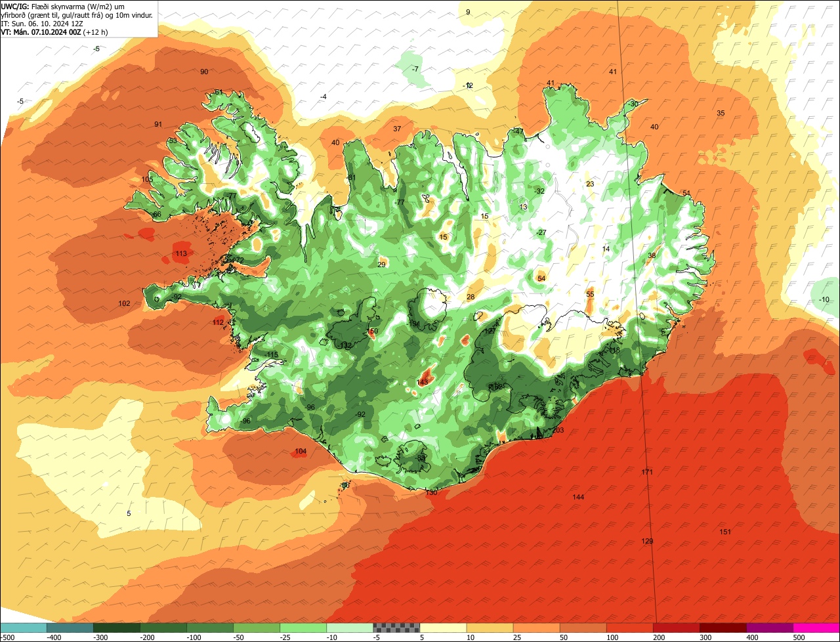This screenshot has width=840, height=642.
Task: Select the -47 value on the north coast
Action: [518, 131]
